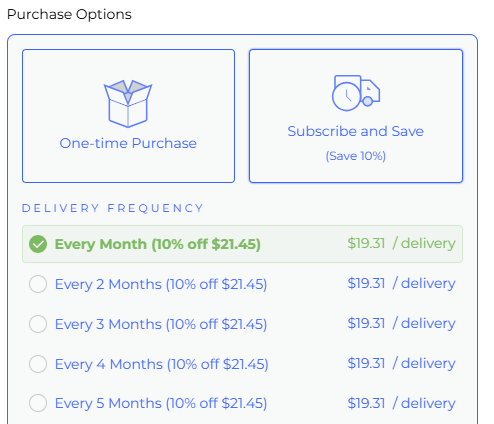Click the green checkmark icon
This screenshot has height=424, width=494.
click(x=38, y=244)
